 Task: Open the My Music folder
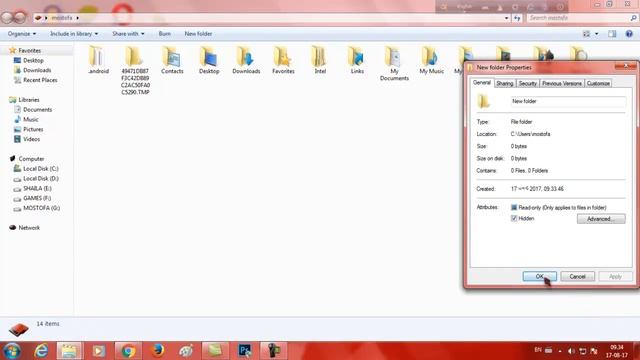click(431, 60)
